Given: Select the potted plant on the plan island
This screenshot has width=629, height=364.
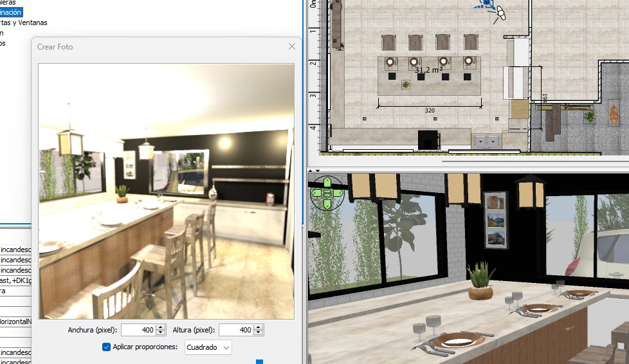Looking at the screenshot, I should click(406, 84).
